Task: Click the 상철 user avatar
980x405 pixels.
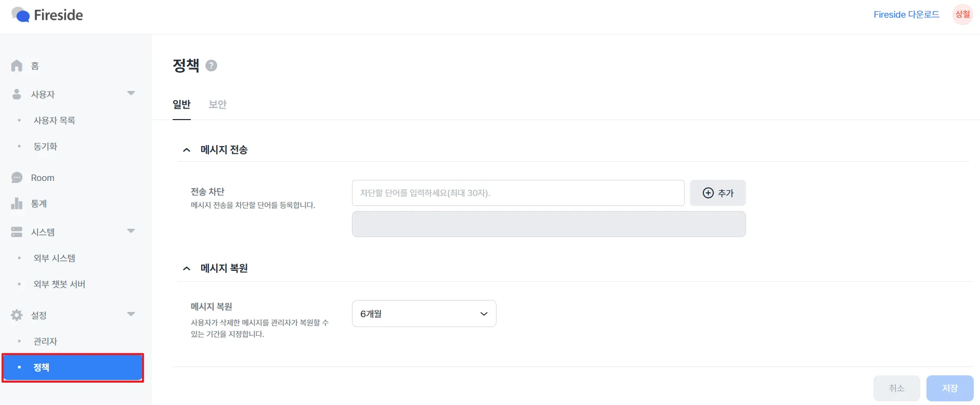Action: click(x=963, y=15)
